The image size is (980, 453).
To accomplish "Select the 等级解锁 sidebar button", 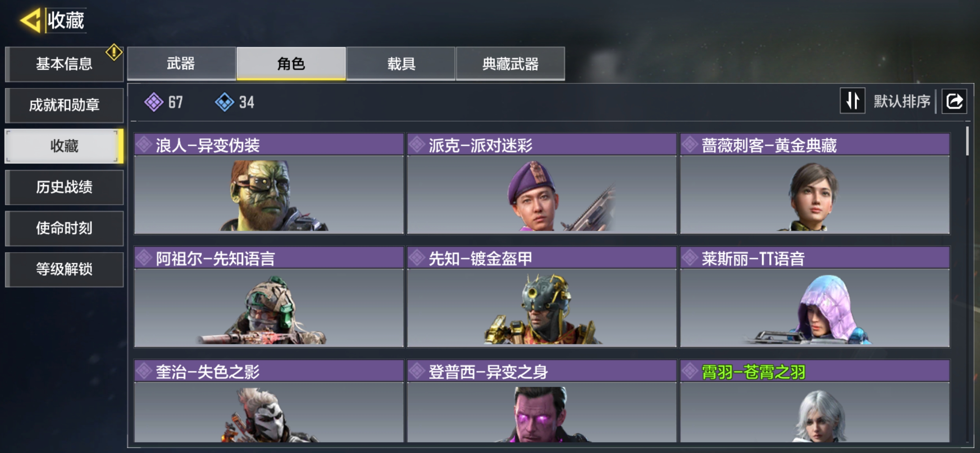I will (64, 269).
